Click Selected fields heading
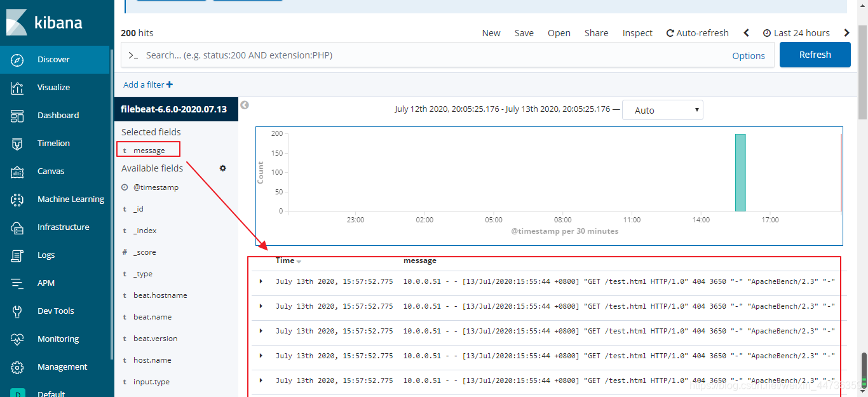This screenshot has width=868, height=397. (x=151, y=132)
